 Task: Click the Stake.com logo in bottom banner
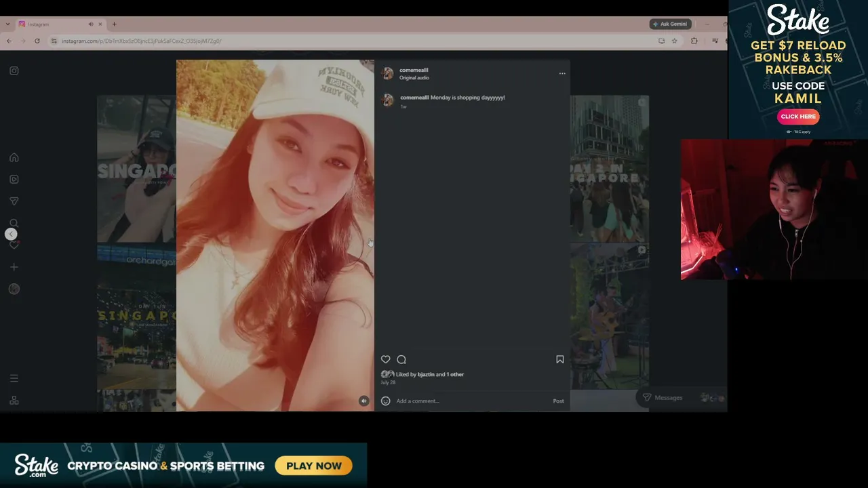[37, 465]
